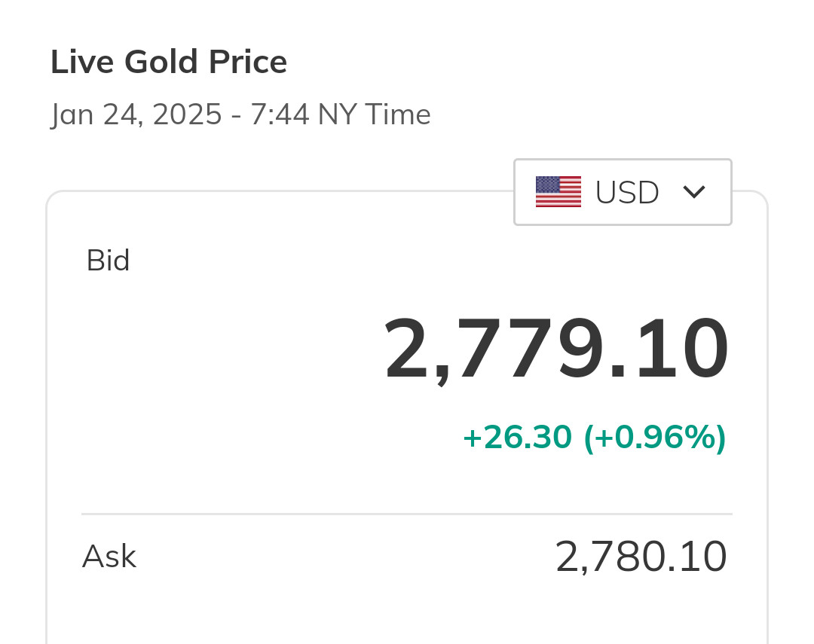Click the Bid label
Image resolution: width=814 pixels, height=644 pixels.
108,261
